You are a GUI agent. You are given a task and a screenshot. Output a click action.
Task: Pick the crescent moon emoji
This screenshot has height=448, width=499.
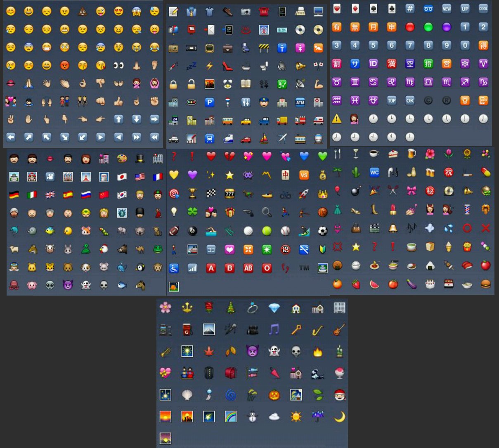[339, 417]
